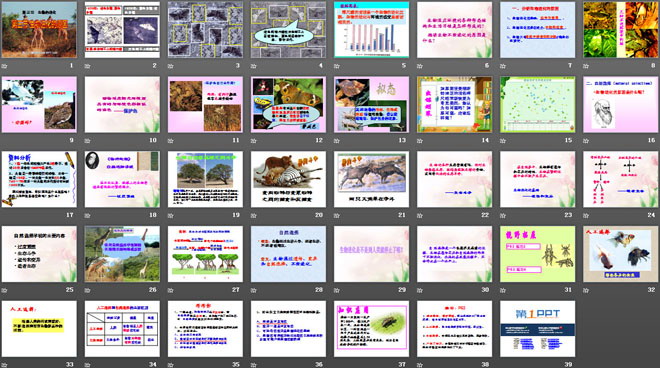Image resolution: width=660 pixels, height=368 pixels.
Task: Select slide 31 with the beetles on yellow background
Action: [538, 254]
